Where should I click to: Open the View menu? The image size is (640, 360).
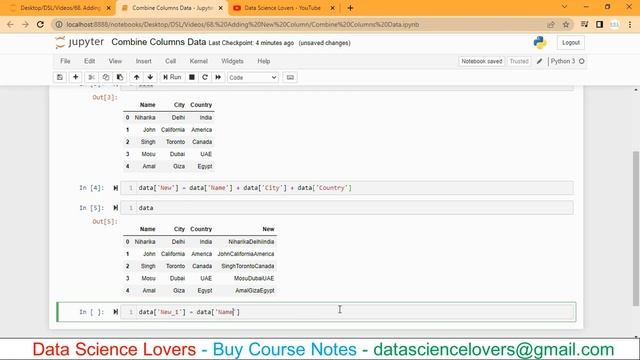115,61
